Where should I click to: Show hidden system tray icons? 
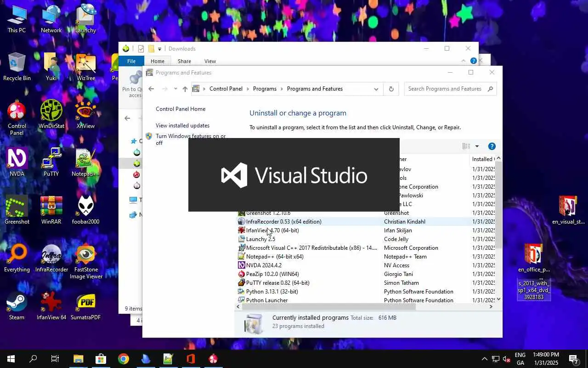(x=484, y=359)
